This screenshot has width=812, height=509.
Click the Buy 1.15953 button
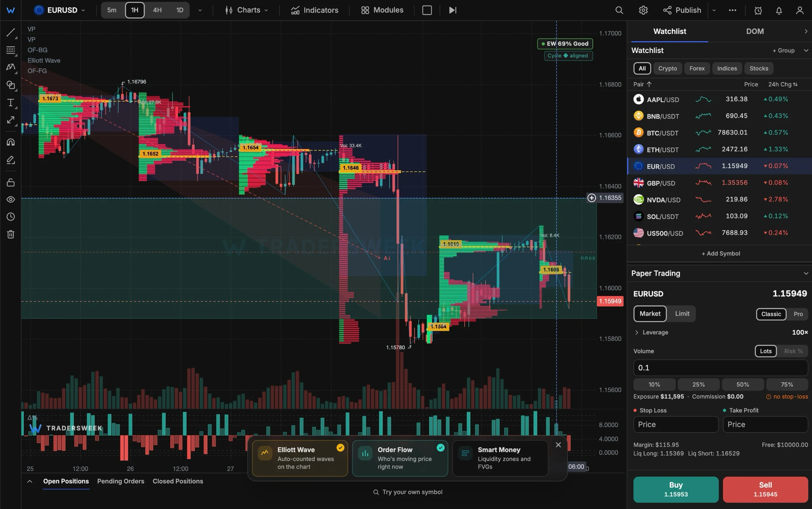[675, 489]
